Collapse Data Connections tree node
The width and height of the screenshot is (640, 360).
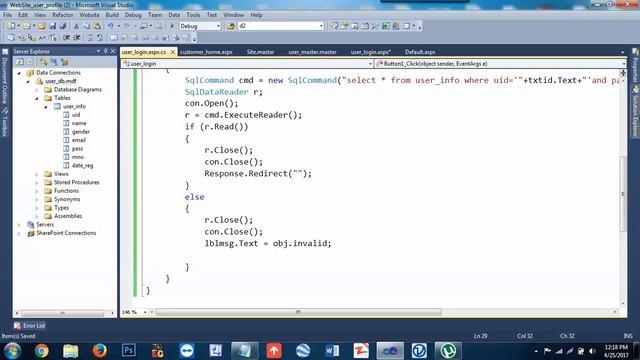tap(19, 73)
